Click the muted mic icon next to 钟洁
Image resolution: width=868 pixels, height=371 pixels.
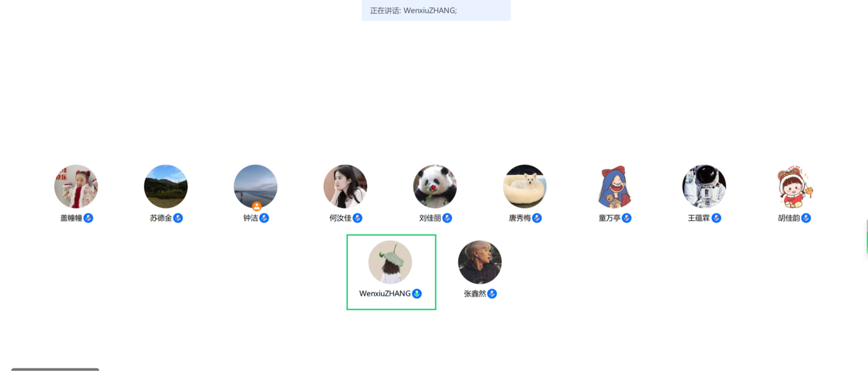pyautogui.click(x=264, y=218)
